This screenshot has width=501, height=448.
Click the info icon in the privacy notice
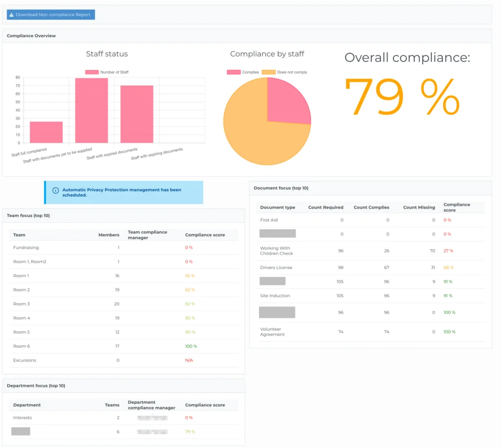[55, 190]
